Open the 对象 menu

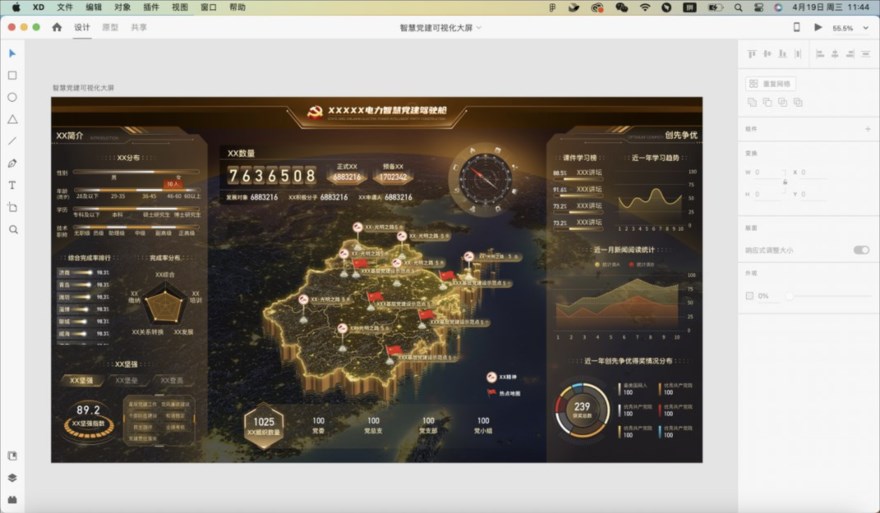[122, 7]
